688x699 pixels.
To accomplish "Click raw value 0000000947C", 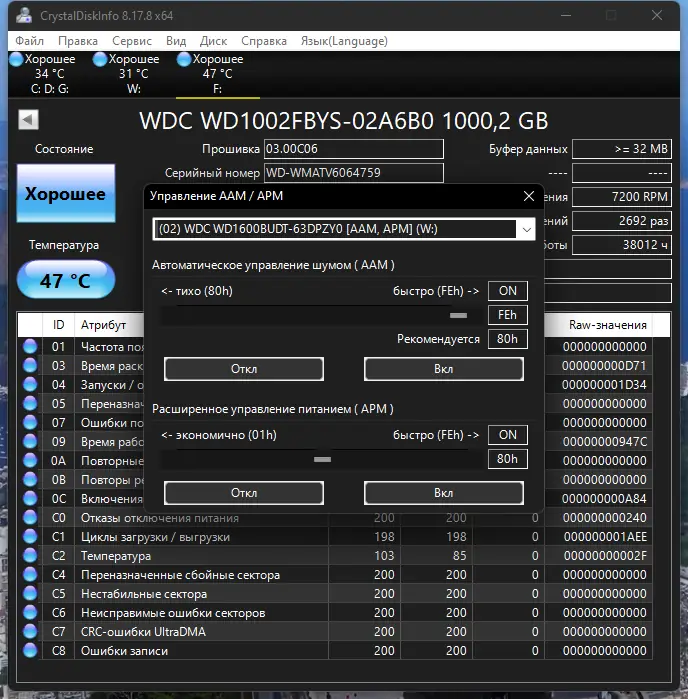I will click(x=605, y=442).
